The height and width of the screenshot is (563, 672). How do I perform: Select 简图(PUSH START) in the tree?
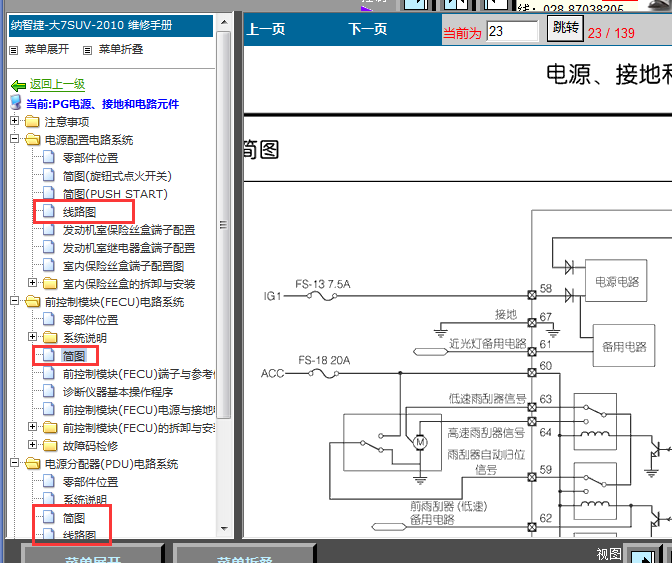point(115,194)
